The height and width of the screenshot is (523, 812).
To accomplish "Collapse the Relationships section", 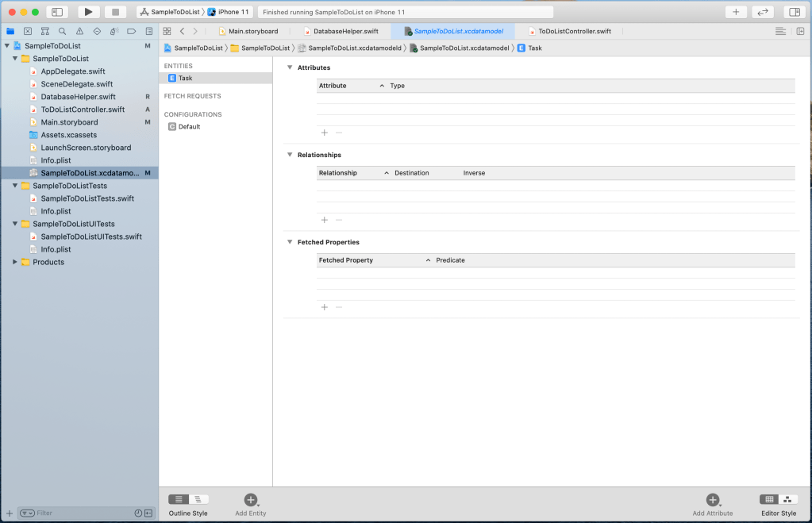I will pyautogui.click(x=290, y=155).
